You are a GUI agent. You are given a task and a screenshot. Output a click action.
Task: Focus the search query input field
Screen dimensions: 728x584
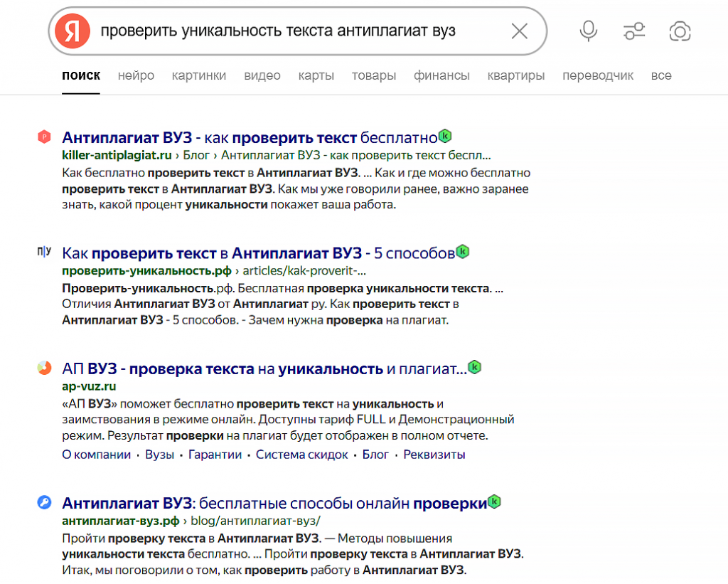pyautogui.click(x=297, y=31)
